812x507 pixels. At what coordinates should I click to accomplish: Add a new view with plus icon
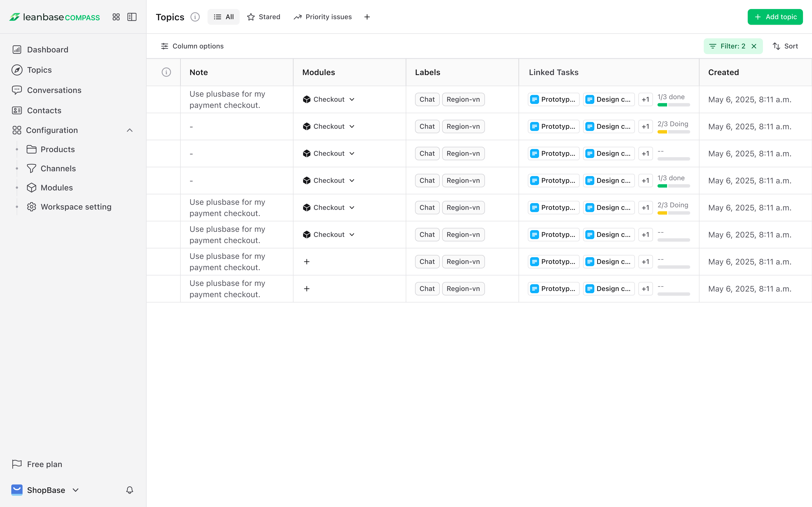(367, 17)
